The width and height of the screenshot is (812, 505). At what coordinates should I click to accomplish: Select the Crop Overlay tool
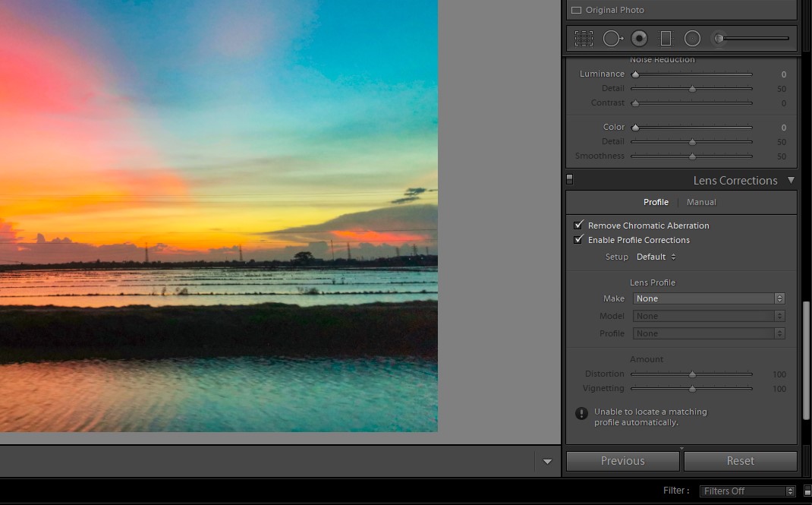[584, 38]
